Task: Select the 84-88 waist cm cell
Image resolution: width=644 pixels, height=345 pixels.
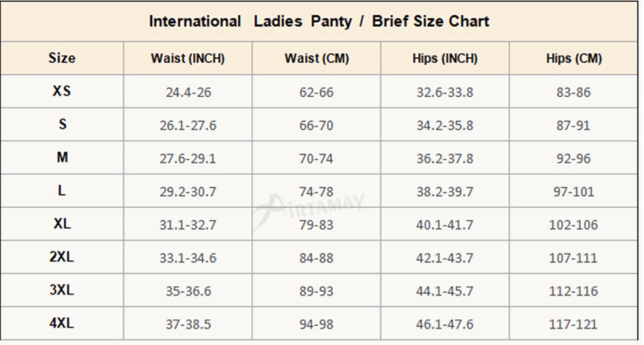Action: 316,258
